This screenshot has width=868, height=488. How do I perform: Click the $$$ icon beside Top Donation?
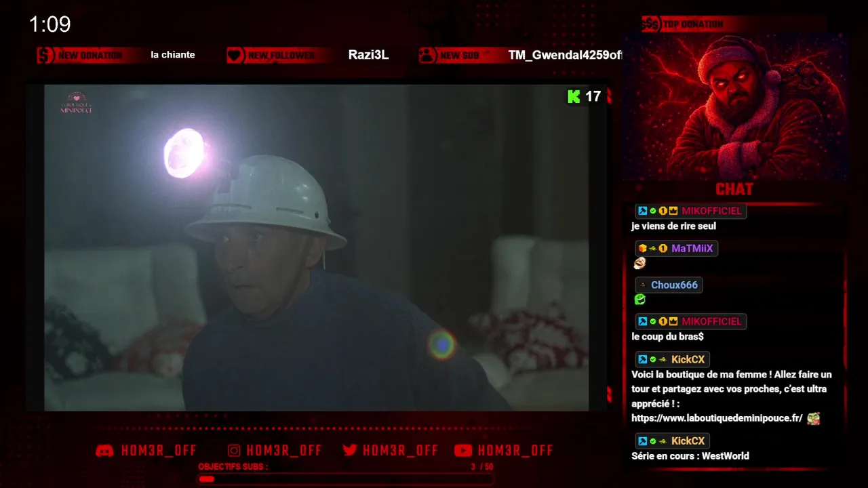point(651,24)
